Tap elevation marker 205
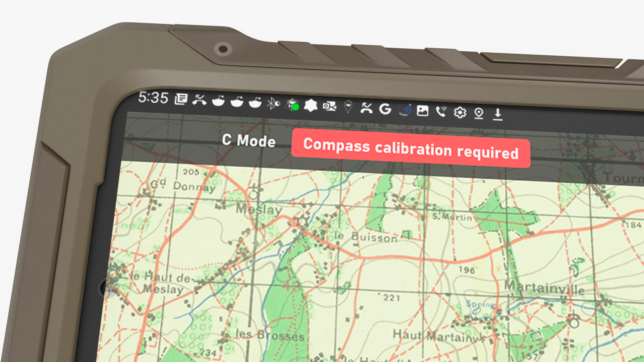Viewport: 644px width, 362px height. point(191,172)
